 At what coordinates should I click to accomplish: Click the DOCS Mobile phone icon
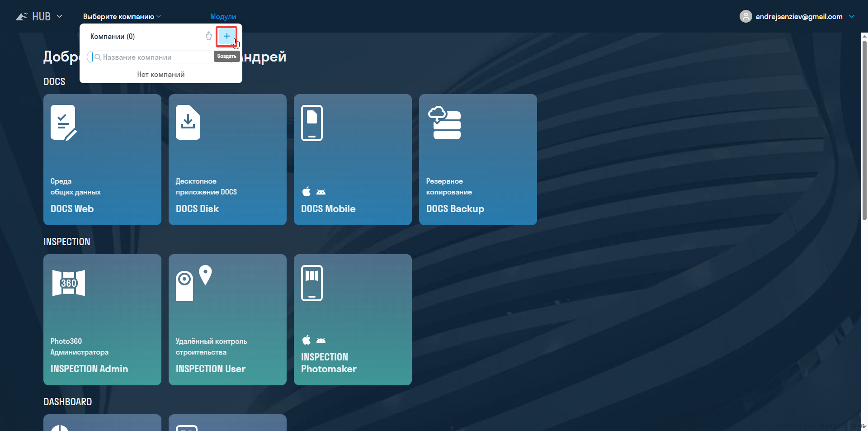(312, 123)
